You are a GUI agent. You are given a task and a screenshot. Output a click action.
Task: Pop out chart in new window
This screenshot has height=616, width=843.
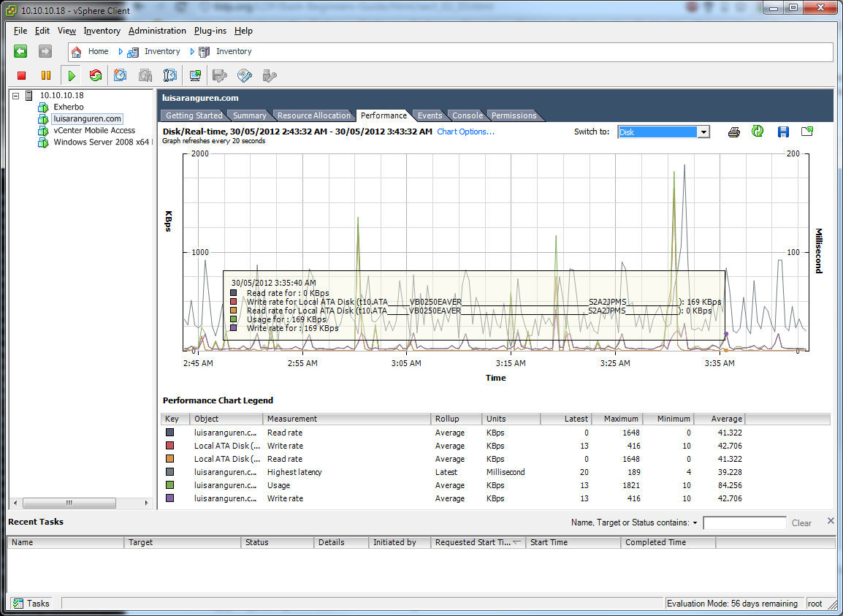807,132
